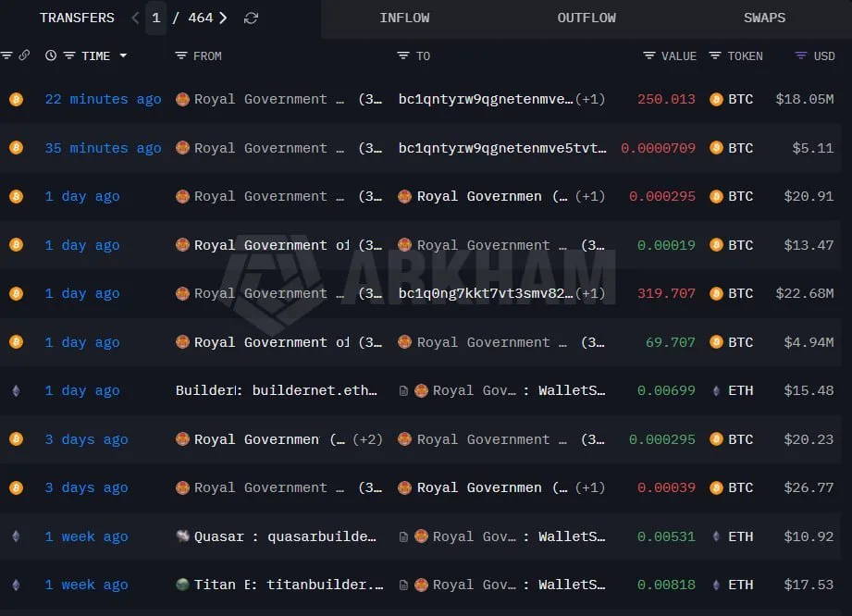852x616 pixels.
Task: Open the '22 minutes ago' transaction link
Action: 103,99
